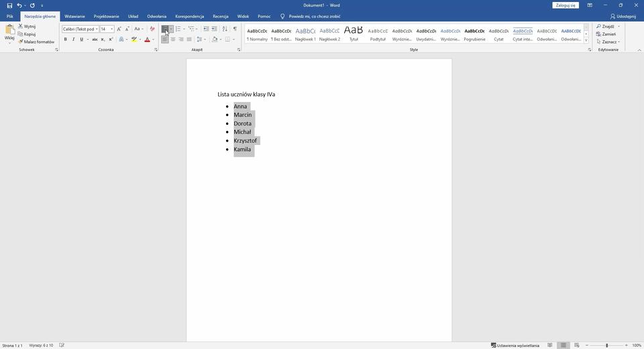Click the Clear formatting eraser icon

[152, 29]
